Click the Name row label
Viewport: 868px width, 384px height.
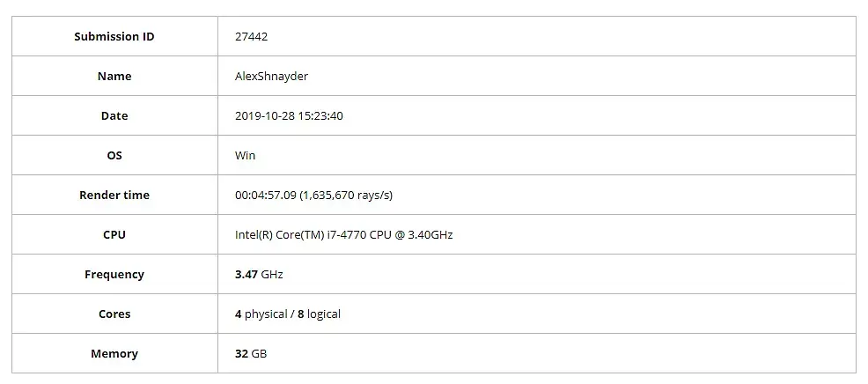coord(114,76)
